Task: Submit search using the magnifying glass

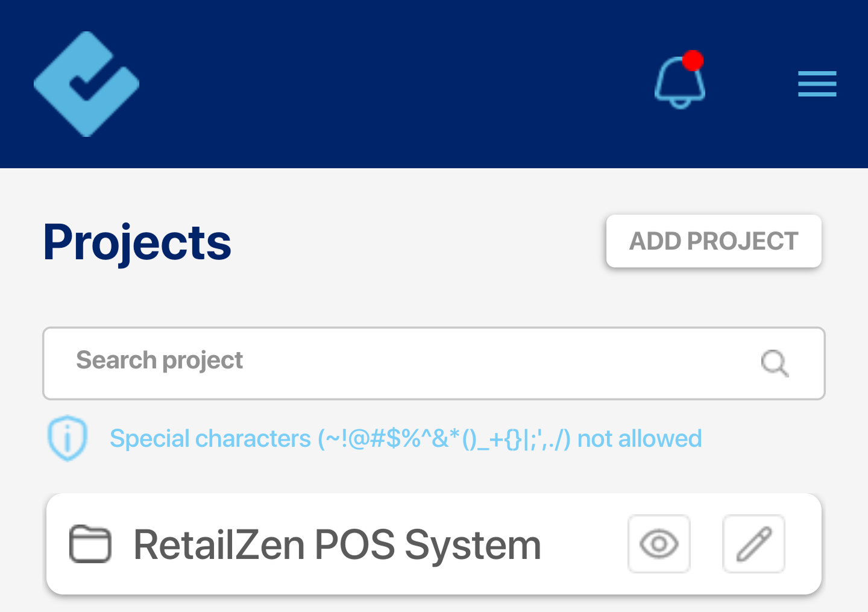Action: click(x=775, y=363)
